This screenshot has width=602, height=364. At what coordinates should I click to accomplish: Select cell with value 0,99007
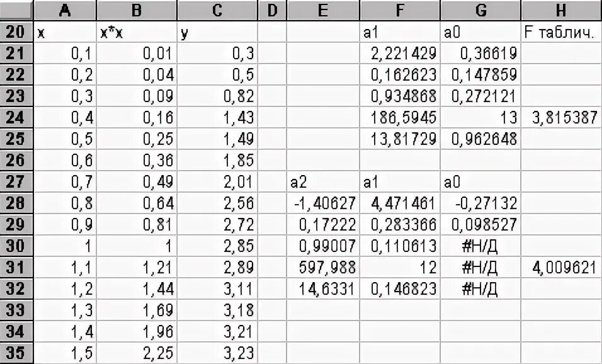point(323,246)
